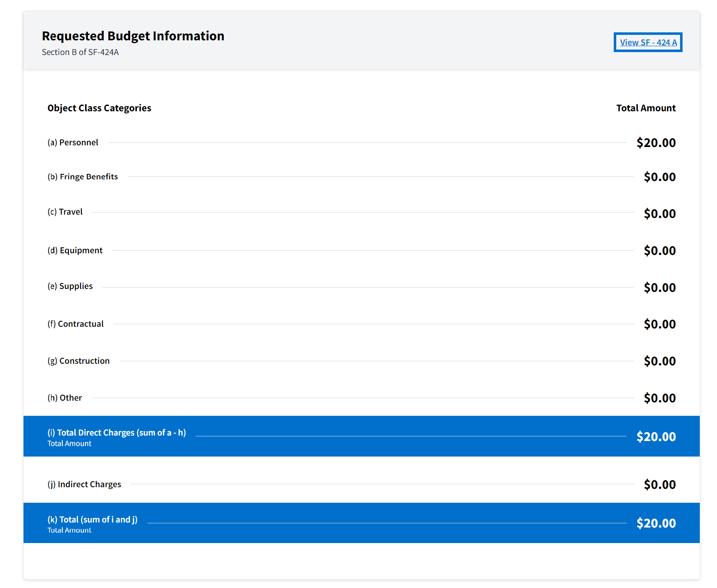The image size is (717, 588).
Task: Open the View SF - 424 A link
Action: point(648,42)
